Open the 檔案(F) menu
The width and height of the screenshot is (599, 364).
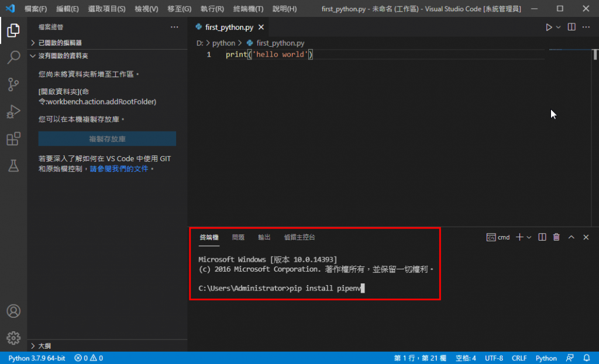pos(36,8)
